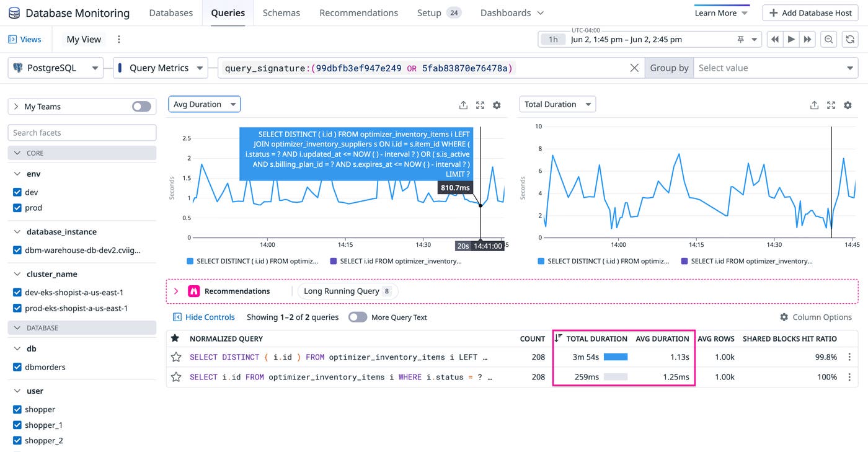This screenshot has height=452, width=868.
Task: Click the blue SELECT DISTINCT legend swatch in Avg Duration
Action: [190, 262]
